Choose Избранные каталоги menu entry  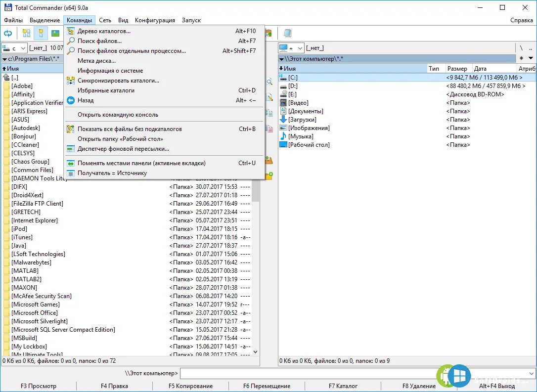[x=164, y=91]
